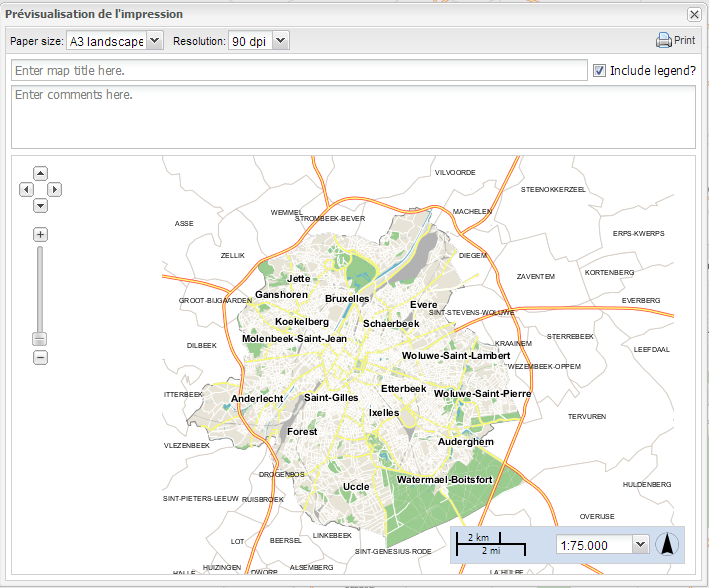
Task: Pan the map right with arrow
Action: pyautogui.click(x=55, y=189)
